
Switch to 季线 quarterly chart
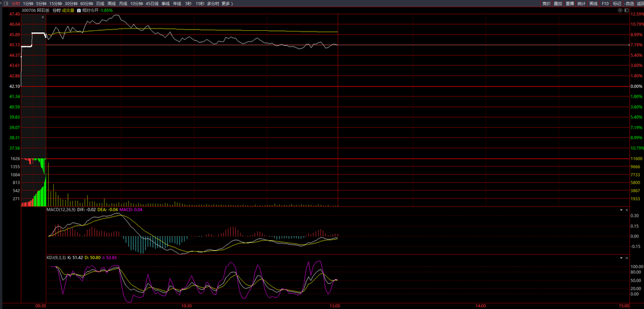165,3
